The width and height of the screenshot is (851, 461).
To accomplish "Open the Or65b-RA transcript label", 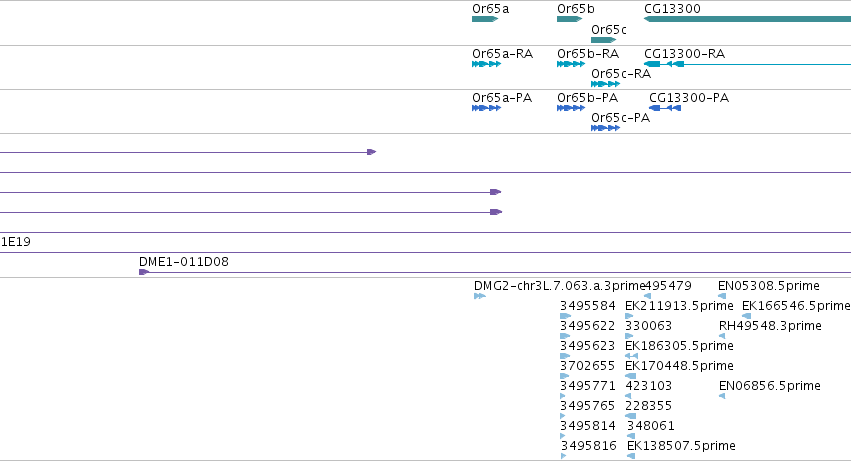I will pyautogui.click(x=588, y=54).
